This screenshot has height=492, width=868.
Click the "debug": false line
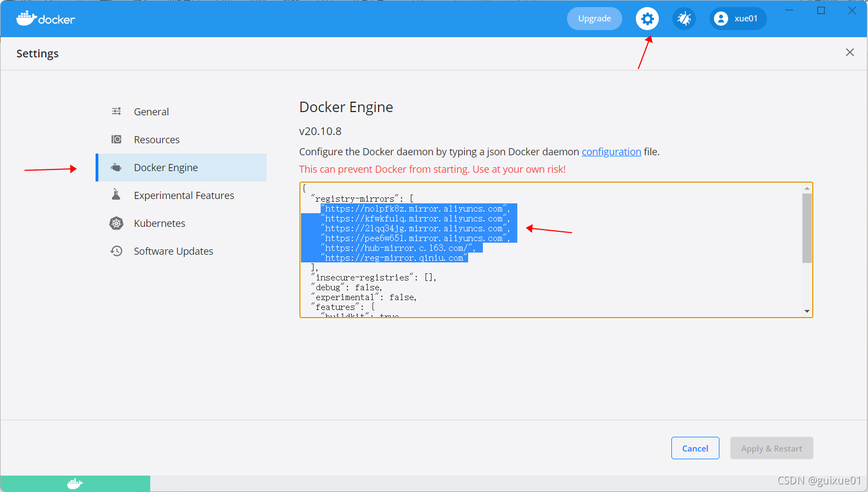pos(346,288)
